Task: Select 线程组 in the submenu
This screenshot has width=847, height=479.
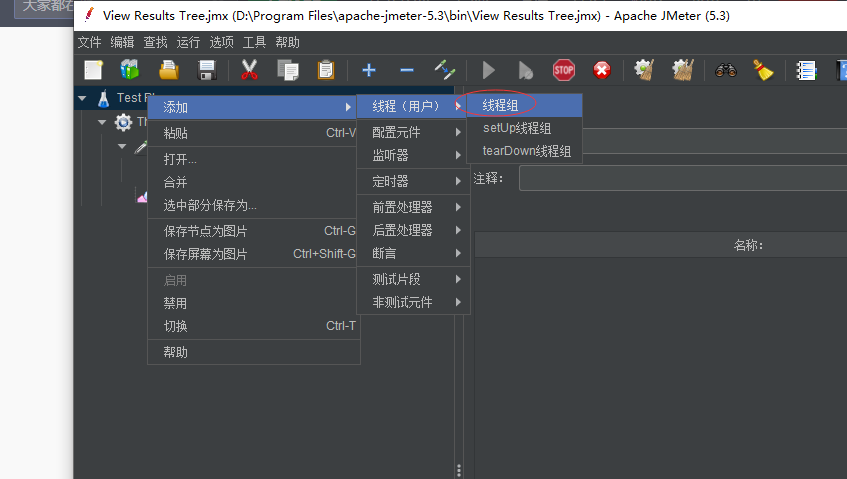Action: [x=525, y=105]
